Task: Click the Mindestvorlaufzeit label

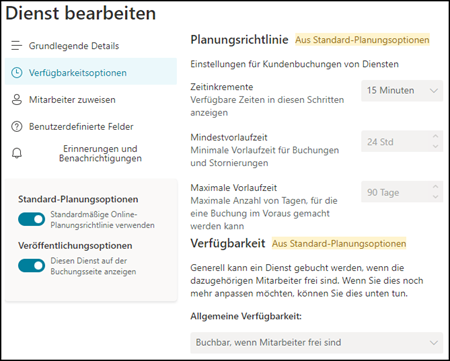Action: [229, 137]
